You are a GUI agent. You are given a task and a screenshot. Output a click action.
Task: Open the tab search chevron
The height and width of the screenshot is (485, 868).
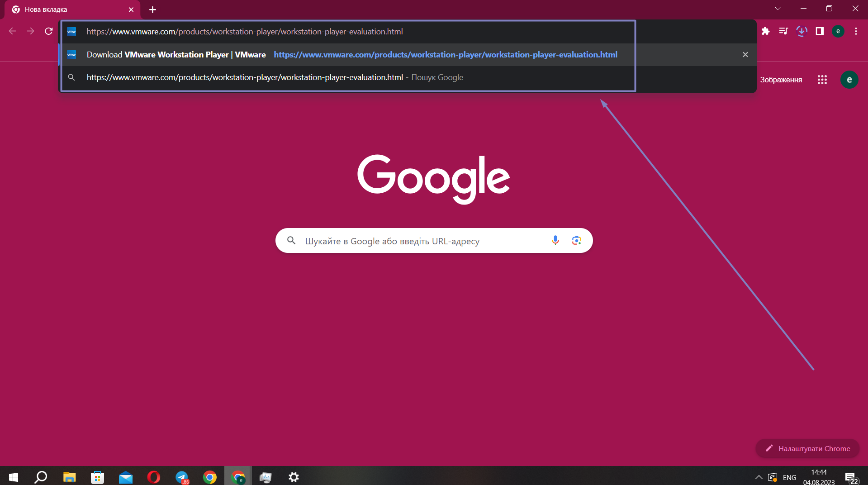(778, 9)
